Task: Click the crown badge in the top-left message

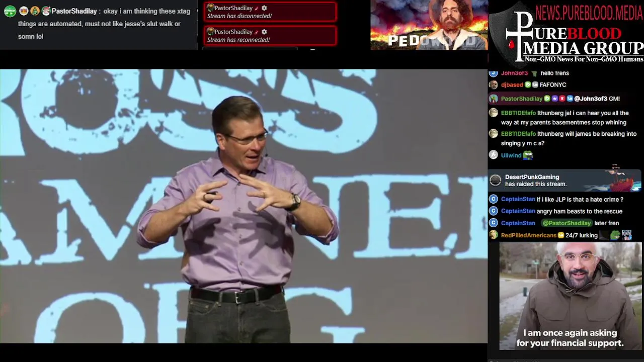Action: coord(23,11)
